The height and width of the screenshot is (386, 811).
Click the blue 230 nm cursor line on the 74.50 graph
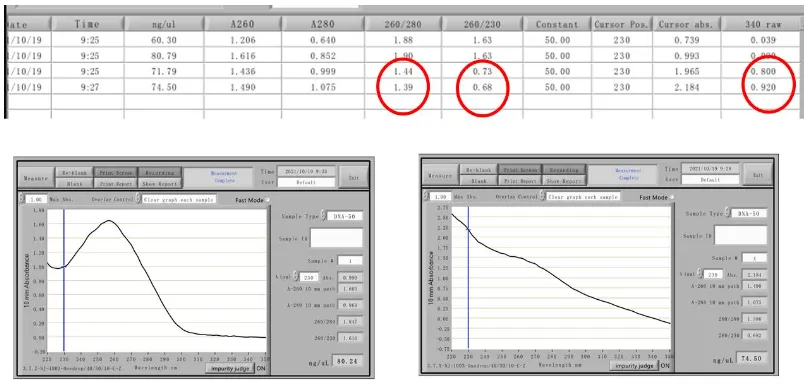469,277
